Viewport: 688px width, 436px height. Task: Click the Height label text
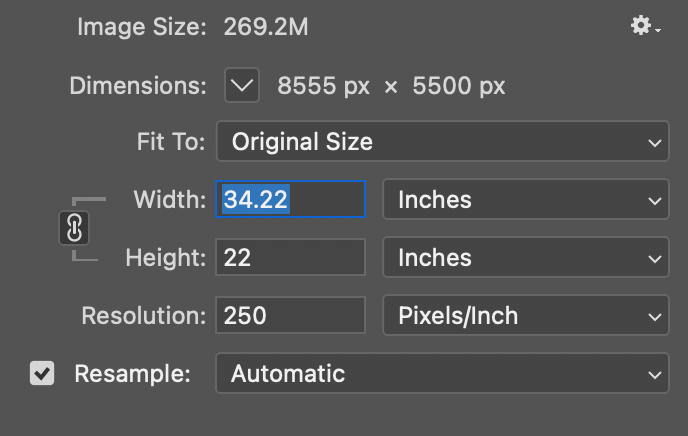(x=166, y=257)
